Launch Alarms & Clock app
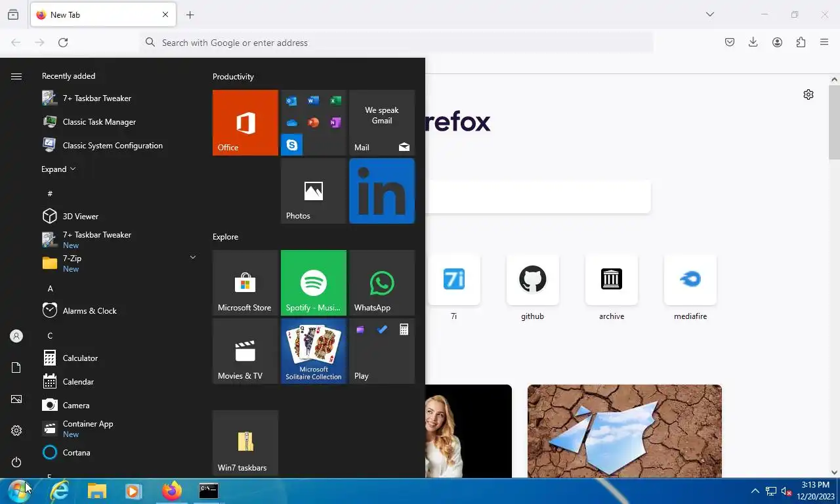The height and width of the screenshot is (504, 840). tap(119, 310)
